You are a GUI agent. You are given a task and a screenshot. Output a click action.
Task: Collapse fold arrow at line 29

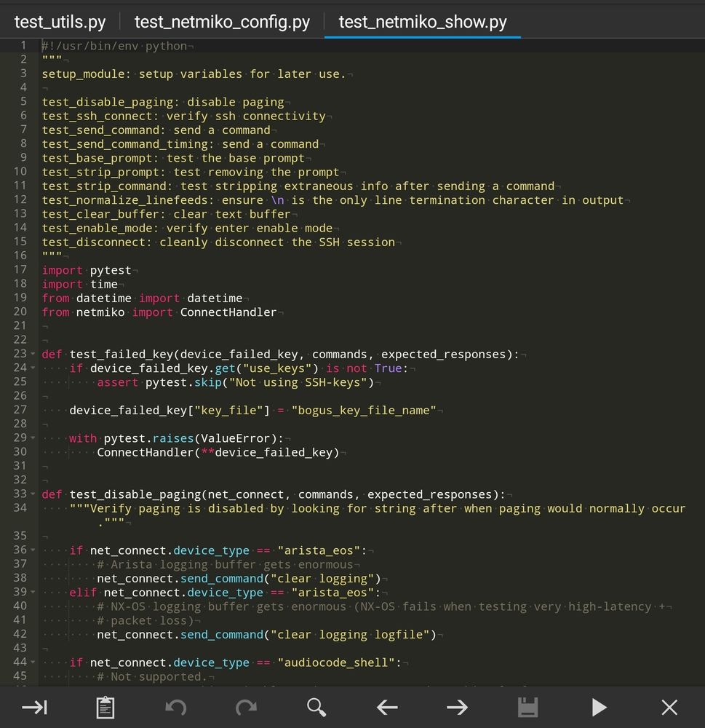pos(33,438)
